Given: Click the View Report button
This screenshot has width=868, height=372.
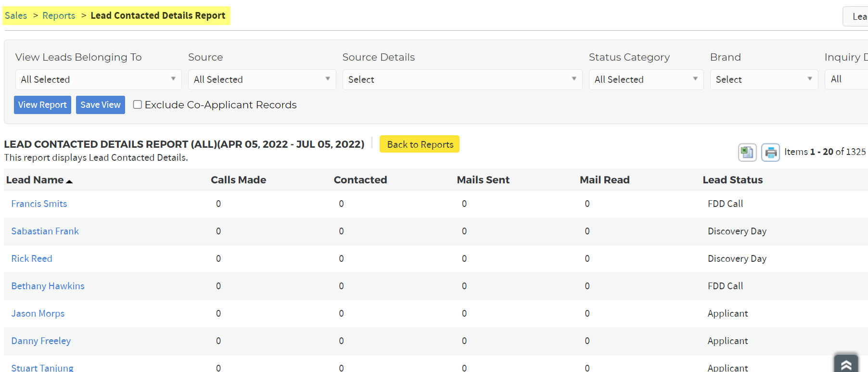Looking at the screenshot, I should 42,105.
